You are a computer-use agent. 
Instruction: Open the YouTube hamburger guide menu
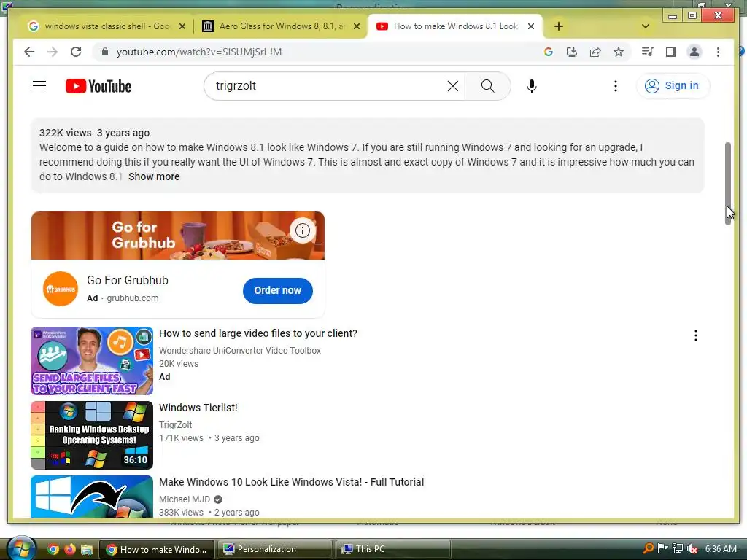39,86
